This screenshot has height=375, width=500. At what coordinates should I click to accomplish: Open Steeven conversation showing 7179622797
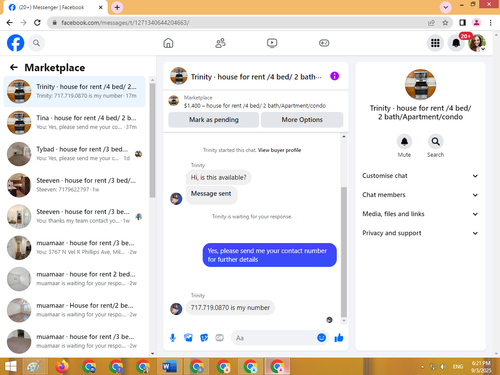click(x=74, y=185)
